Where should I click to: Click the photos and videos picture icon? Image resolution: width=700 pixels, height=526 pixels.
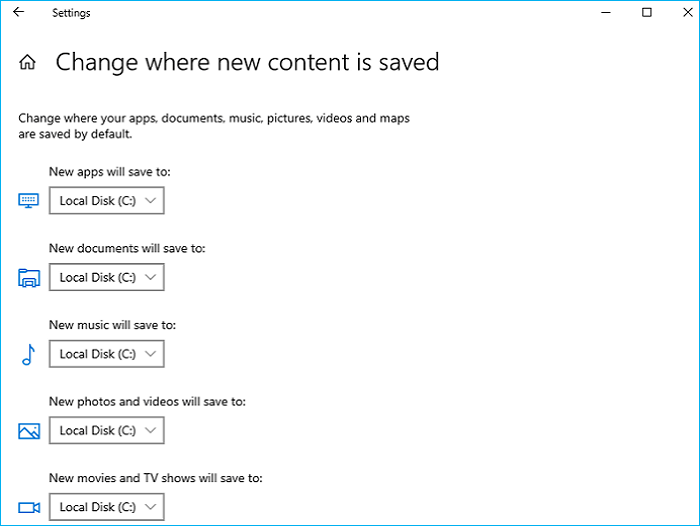[x=29, y=431]
